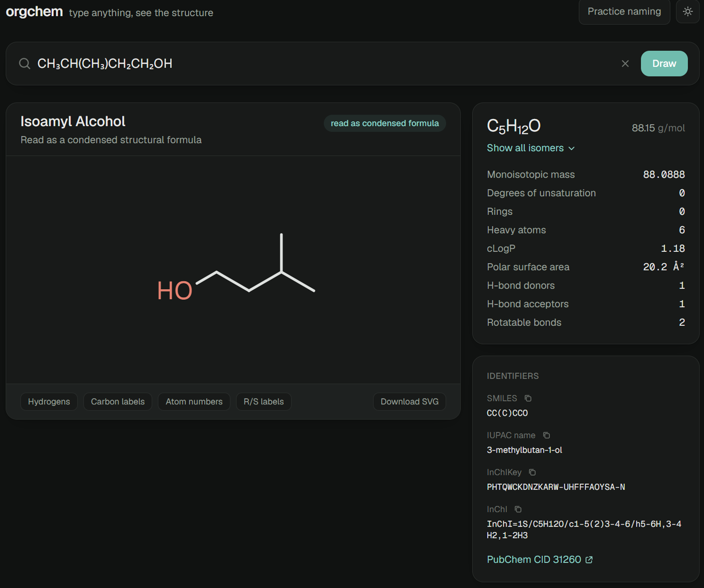704x588 pixels.
Task: Click the IUPAC name 3-methylbutan-1-ol
Action: pos(524,450)
